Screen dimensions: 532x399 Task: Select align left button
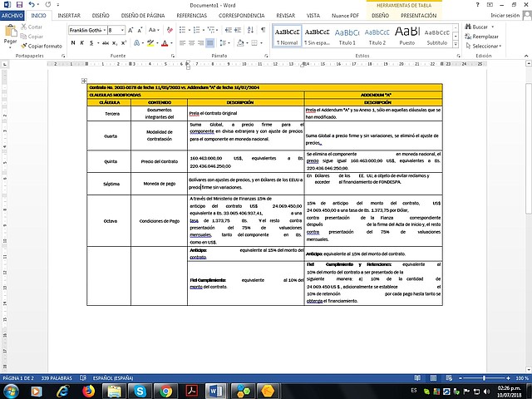[x=183, y=42]
